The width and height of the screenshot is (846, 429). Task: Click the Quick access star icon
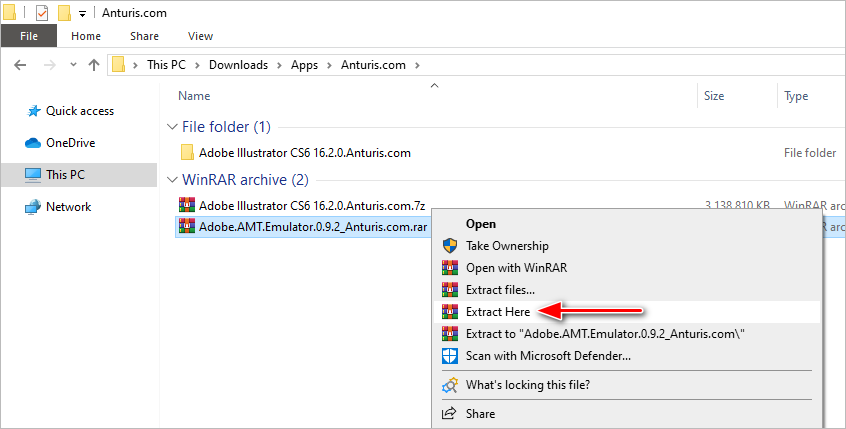click(x=32, y=111)
